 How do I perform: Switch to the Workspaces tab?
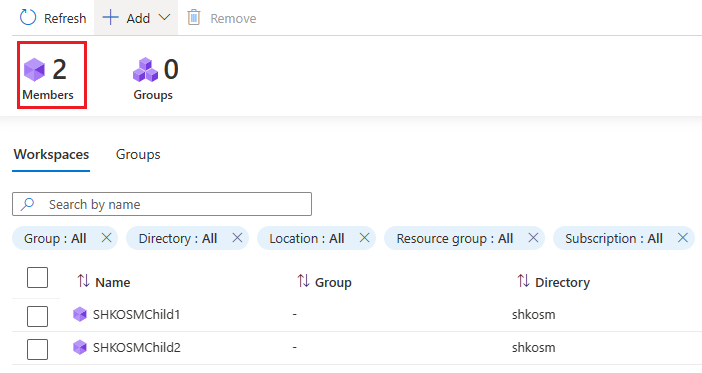[51, 154]
